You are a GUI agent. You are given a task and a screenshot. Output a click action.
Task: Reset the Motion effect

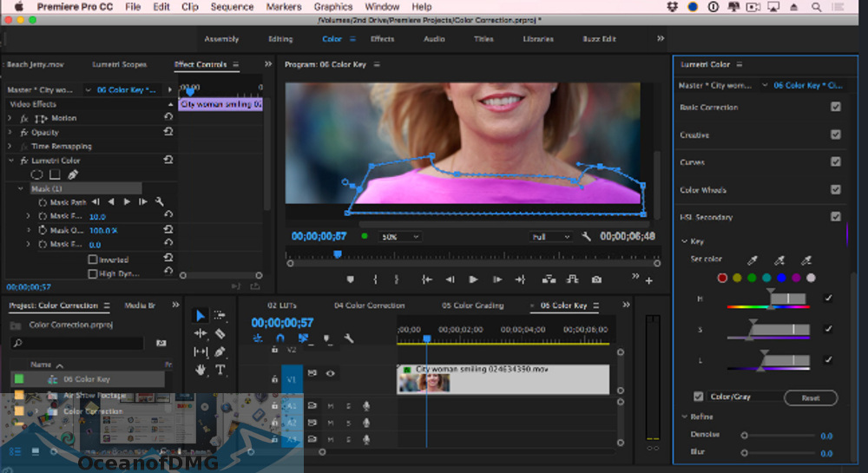(168, 117)
